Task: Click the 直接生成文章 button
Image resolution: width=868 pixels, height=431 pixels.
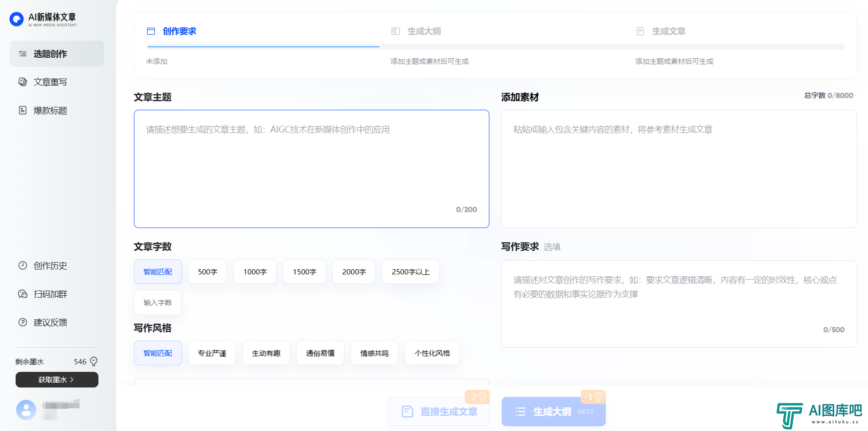Action: [439, 412]
